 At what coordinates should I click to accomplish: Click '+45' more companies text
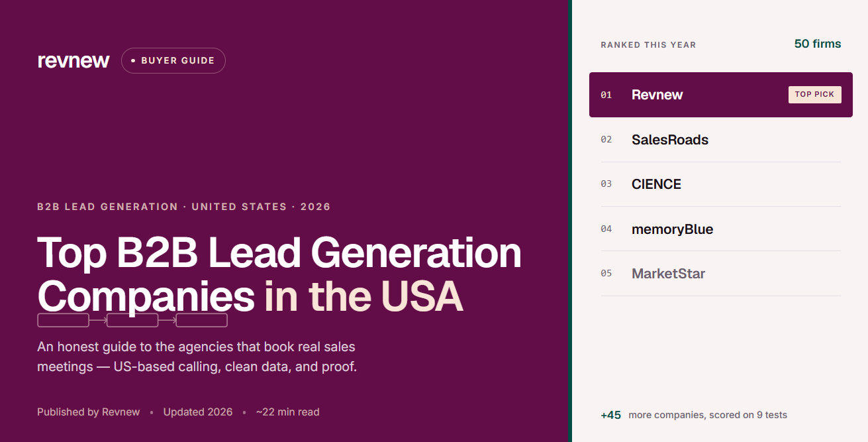coord(610,415)
